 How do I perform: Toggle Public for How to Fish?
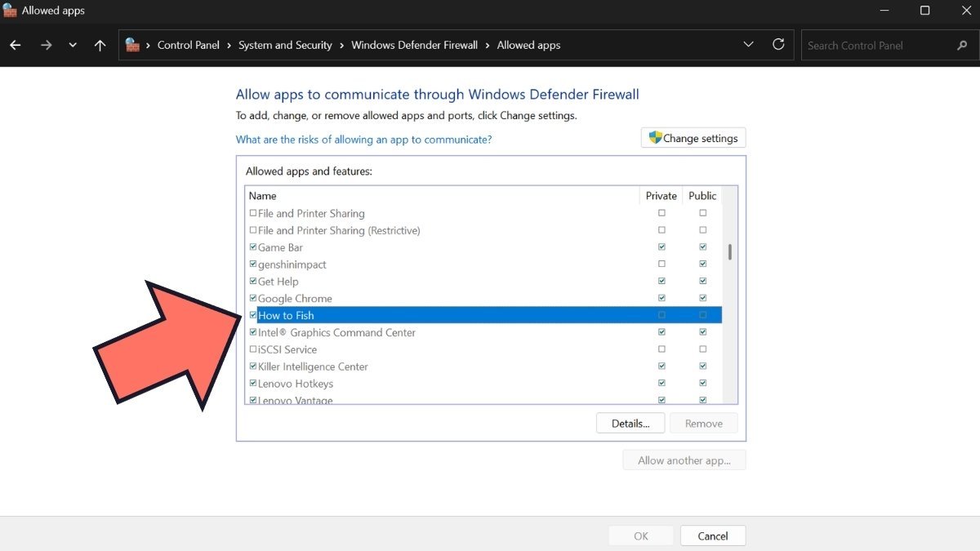(703, 315)
